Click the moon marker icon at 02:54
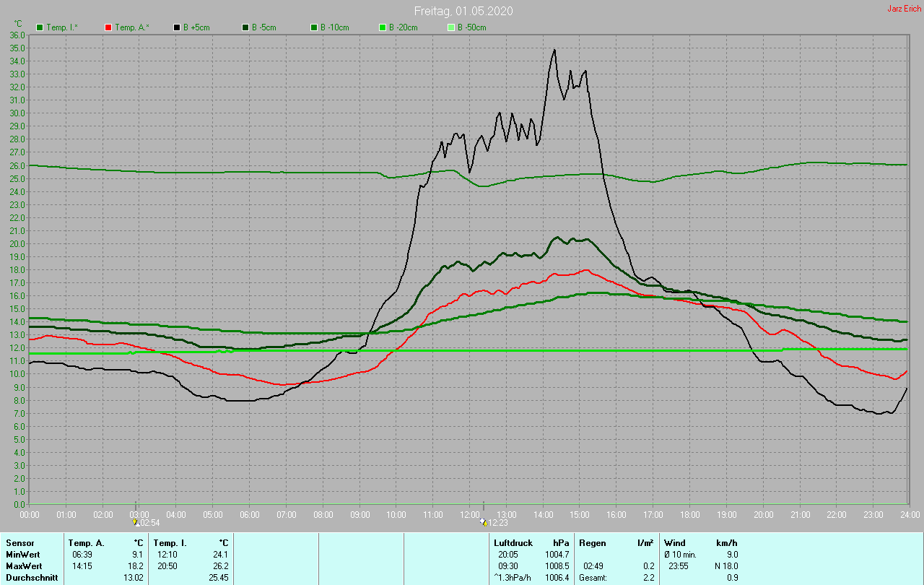Screen dimensions: 924x585 tap(135, 521)
